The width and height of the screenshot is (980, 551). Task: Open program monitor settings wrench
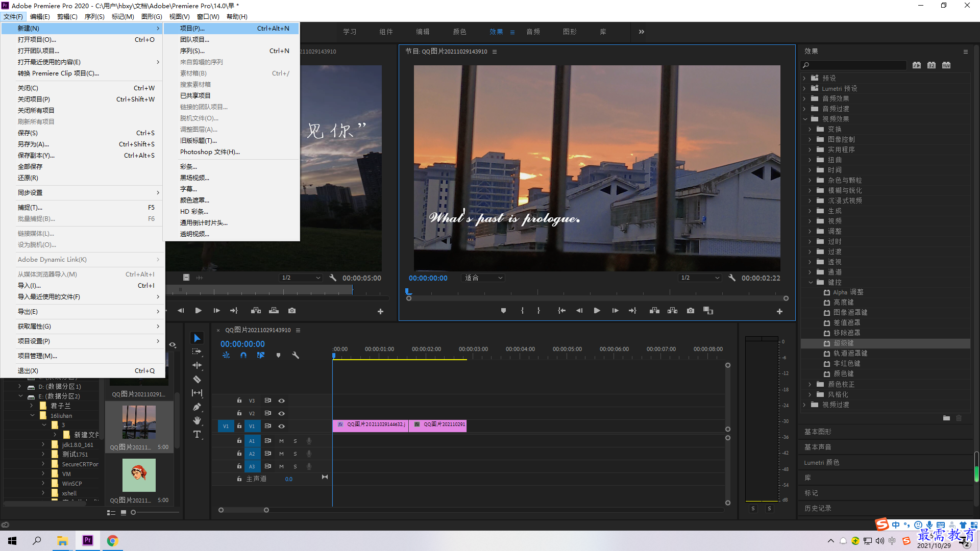coord(732,278)
